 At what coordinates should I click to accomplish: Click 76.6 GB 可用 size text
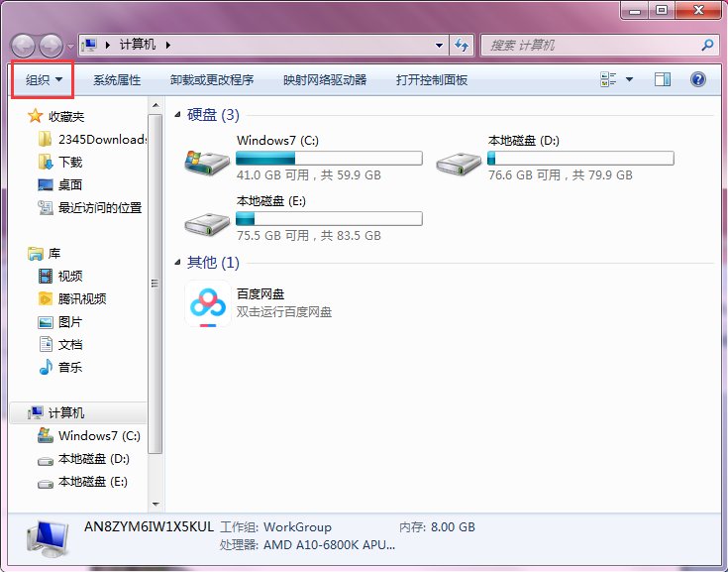click(561, 175)
